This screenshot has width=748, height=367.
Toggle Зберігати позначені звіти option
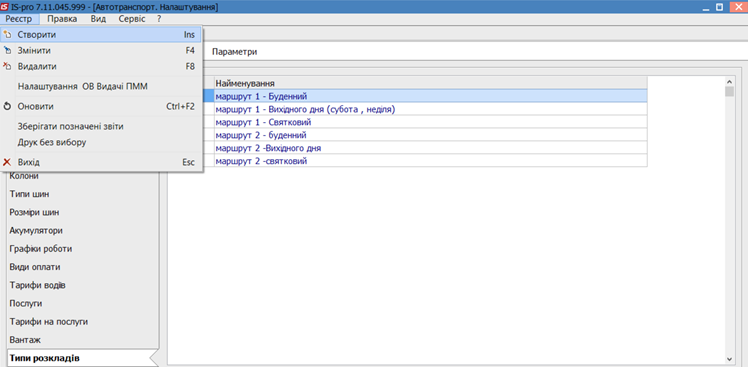[101, 126]
